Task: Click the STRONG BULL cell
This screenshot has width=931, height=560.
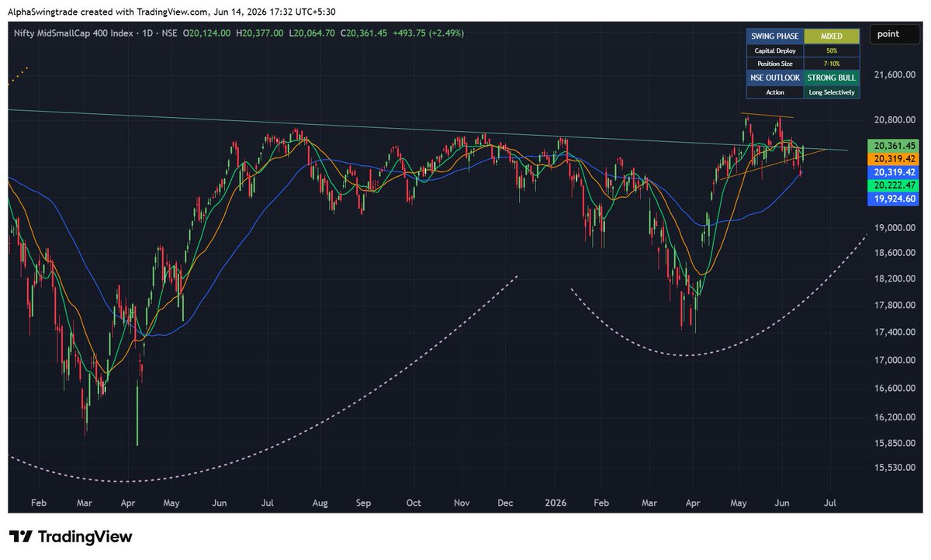Action: tap(832, 78)
